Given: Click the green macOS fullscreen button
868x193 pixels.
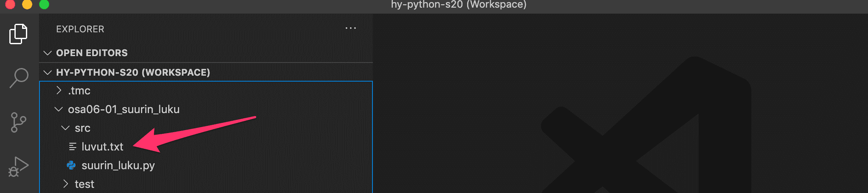Looking at the screenshot, I should [44, 4].
